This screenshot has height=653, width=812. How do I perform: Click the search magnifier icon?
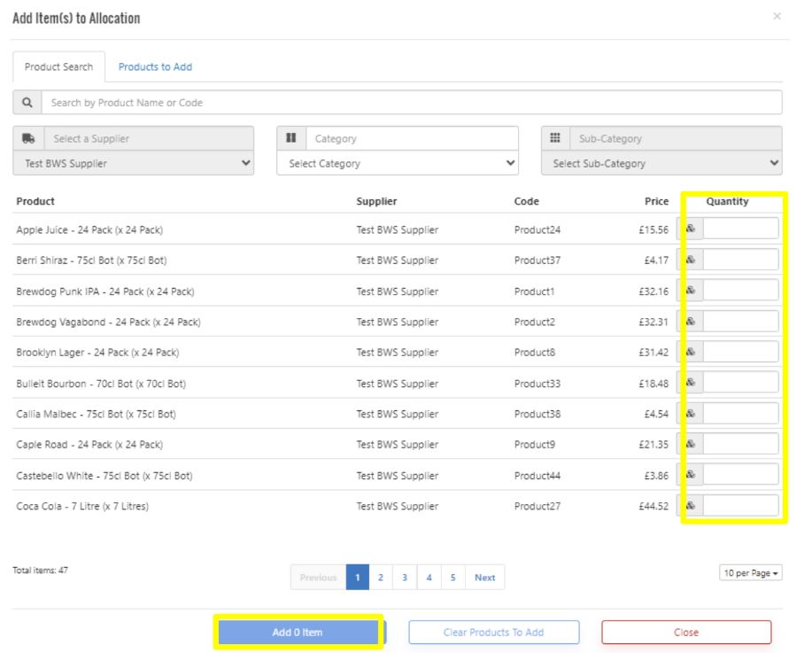(27, 103)
